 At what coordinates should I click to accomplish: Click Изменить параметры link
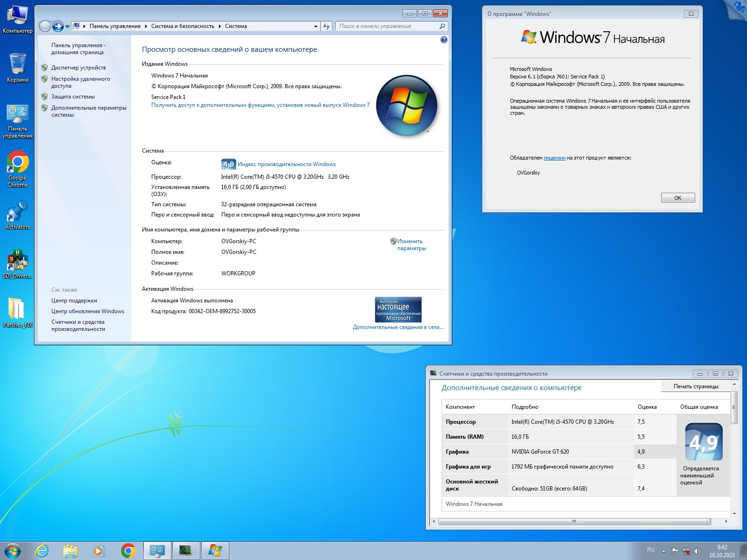pos(411,245)
